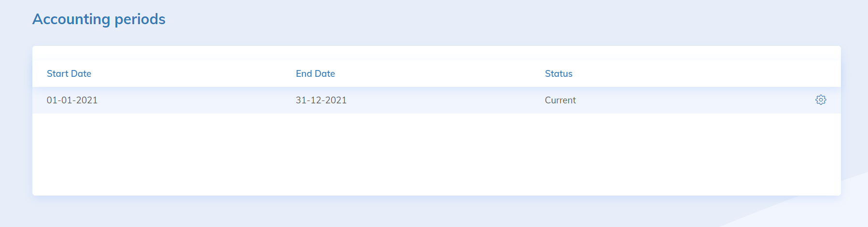Click the day "31" in the end date
This screenshot has width=868, height=227.
301,100
